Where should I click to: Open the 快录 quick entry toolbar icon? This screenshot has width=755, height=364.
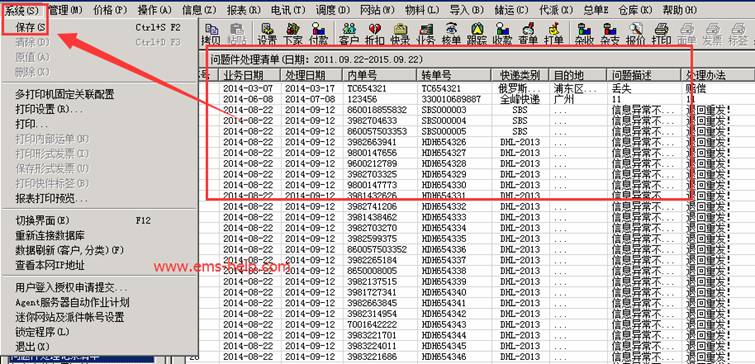pyautogui.click(x=400, y=34)
